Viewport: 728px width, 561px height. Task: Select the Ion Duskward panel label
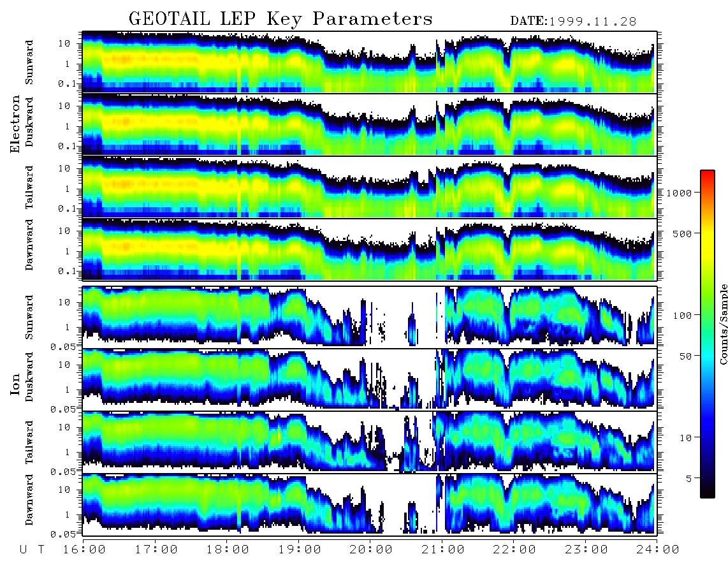coord(29,377)
